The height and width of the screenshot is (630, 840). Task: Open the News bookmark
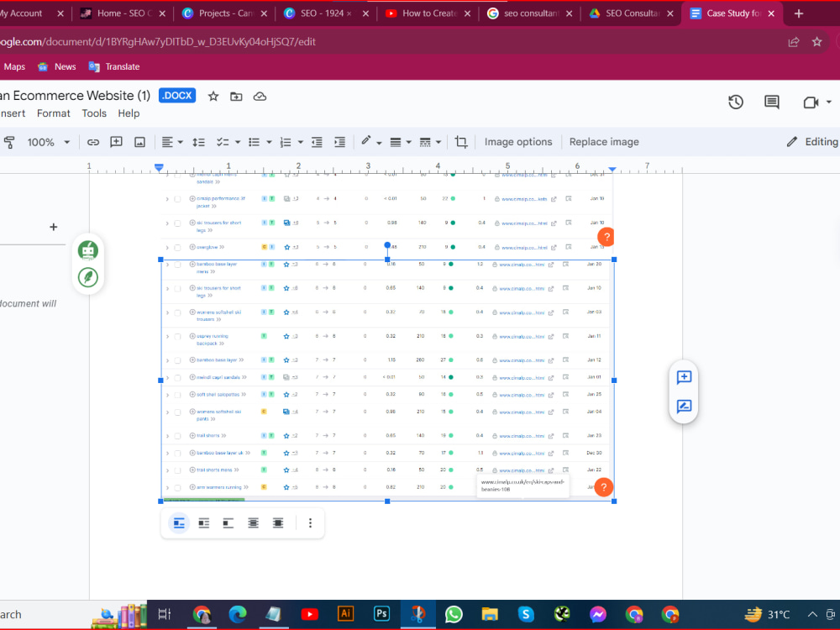point(57,66)
